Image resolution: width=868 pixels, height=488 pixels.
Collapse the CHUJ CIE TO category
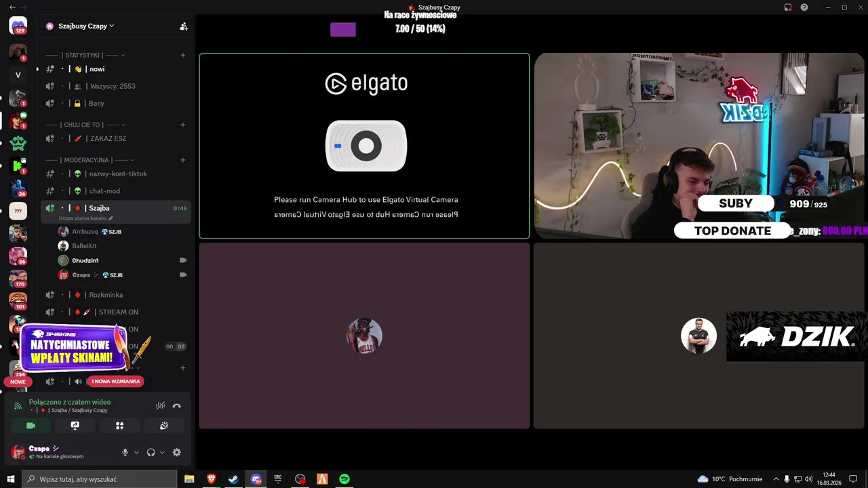click(85, 125)
